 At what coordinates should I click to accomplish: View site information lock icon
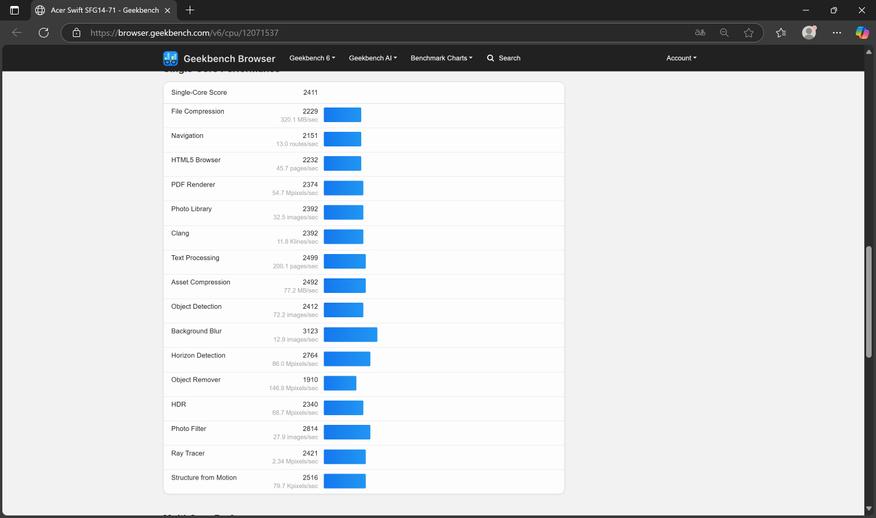tap(77, 32)
